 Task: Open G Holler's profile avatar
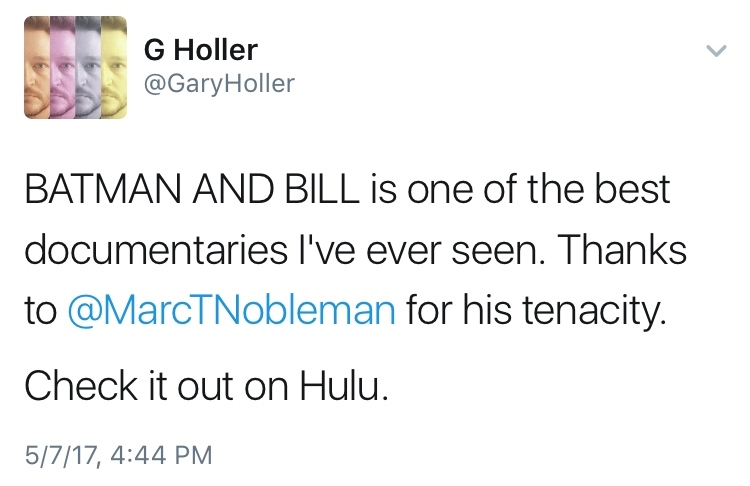coord(76,68)
